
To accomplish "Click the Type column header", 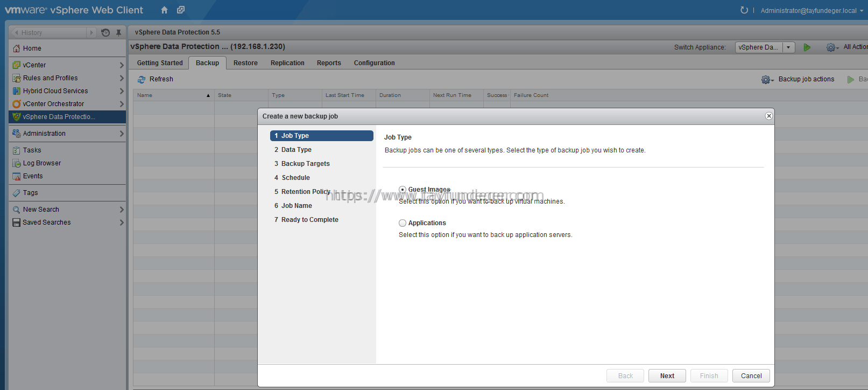I will [x=295, y=95].
